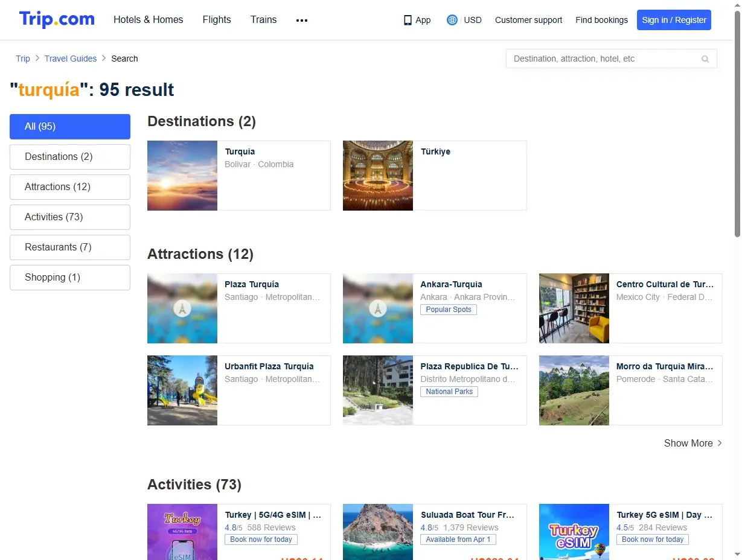Image resolution: width=742 pixels, height=560 pixels.
Task: Select the Activities (73) filter tab
Action: pyautogui.click(x=70, y=217)
